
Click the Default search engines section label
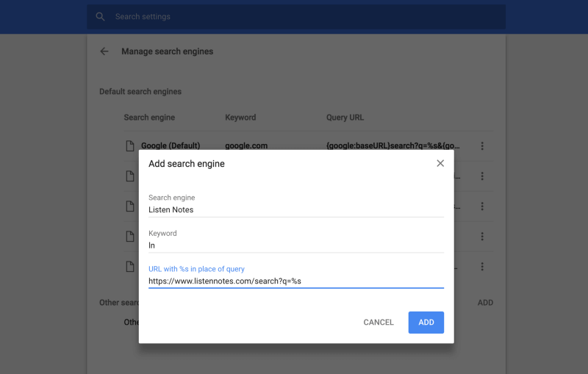140,91
